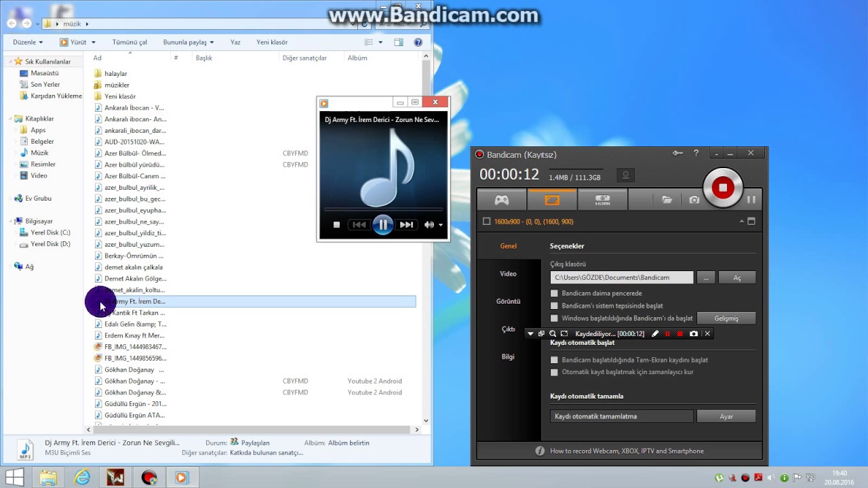
Task: Check 'Tam-Ekran kaydını başlat' option
Action: [554, 360]
